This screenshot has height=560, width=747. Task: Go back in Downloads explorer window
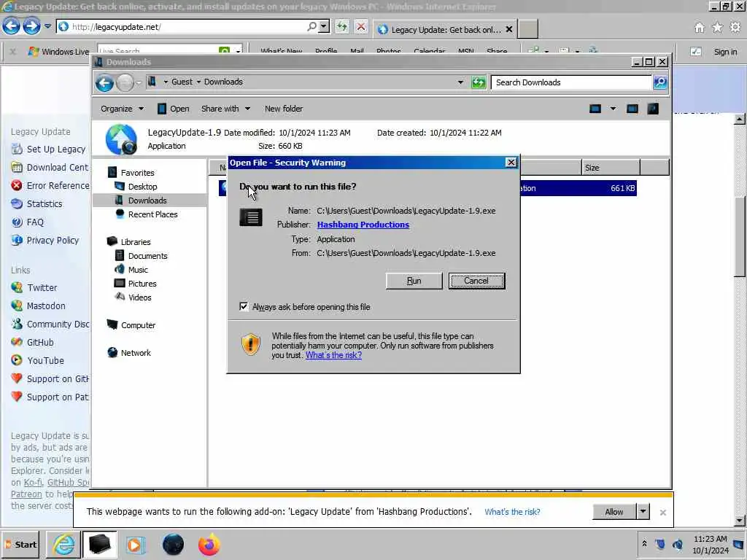click(x=104, y=83)
